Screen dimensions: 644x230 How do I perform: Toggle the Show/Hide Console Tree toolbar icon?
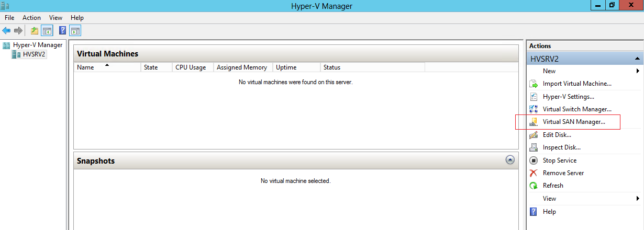pos(47,31)
